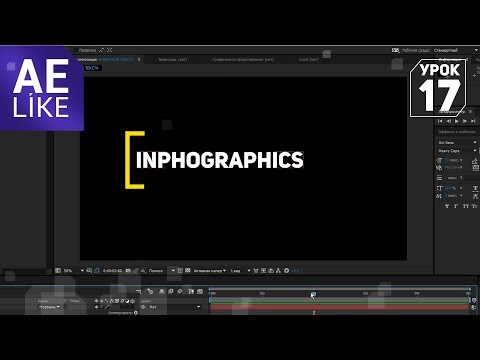The image size is (480, 360).
Task: Toggle the shy layers icon in timeline header
Action: click(x=162, y=291)
